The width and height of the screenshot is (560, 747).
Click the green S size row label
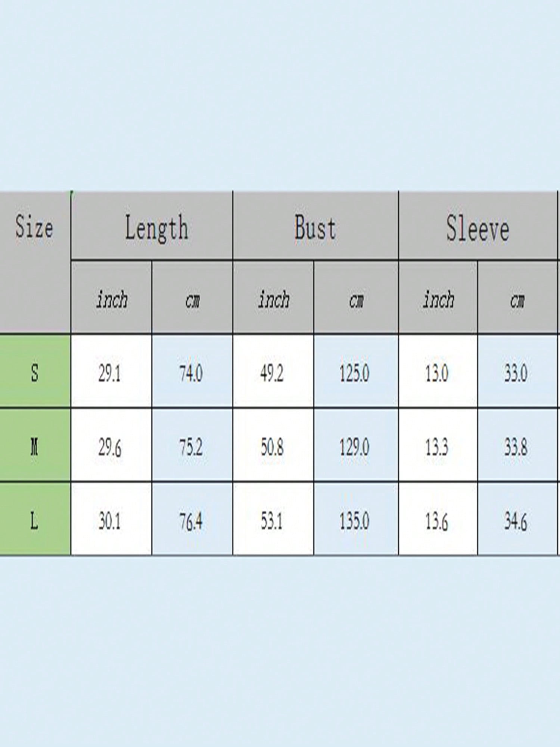point(35,372)
